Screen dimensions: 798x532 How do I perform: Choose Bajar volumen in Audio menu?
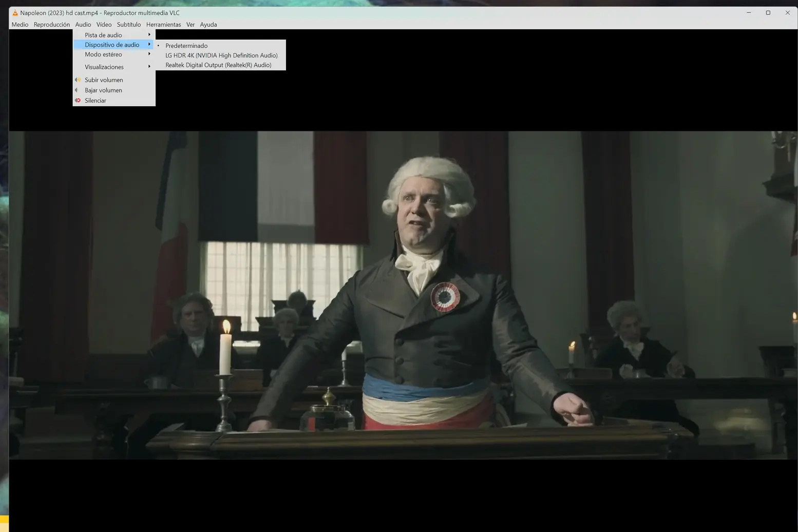click(x=114, y=90)
